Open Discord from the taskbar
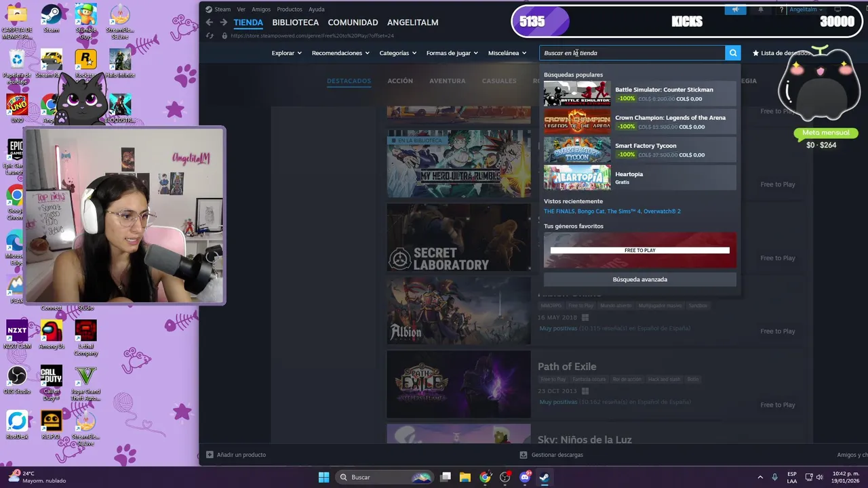 pyautogui.click(x=525, y=477)
